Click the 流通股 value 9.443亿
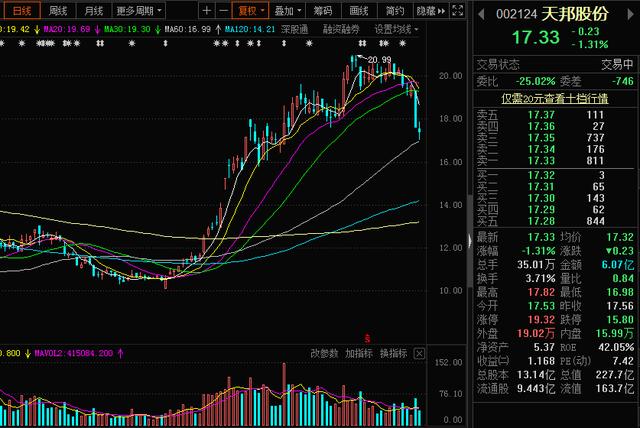The height and width of the screenshot is (428, 640). point(536,388)
